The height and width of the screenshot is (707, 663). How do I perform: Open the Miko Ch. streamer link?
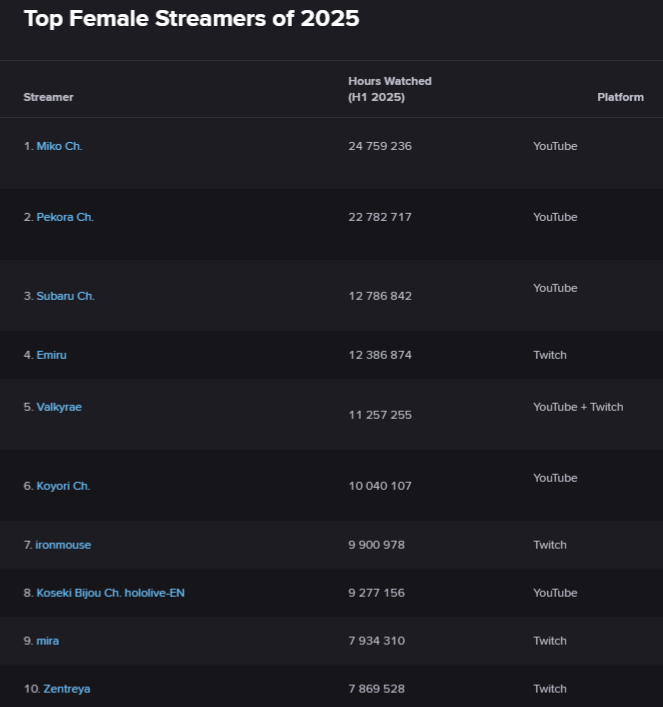[59, 146]
